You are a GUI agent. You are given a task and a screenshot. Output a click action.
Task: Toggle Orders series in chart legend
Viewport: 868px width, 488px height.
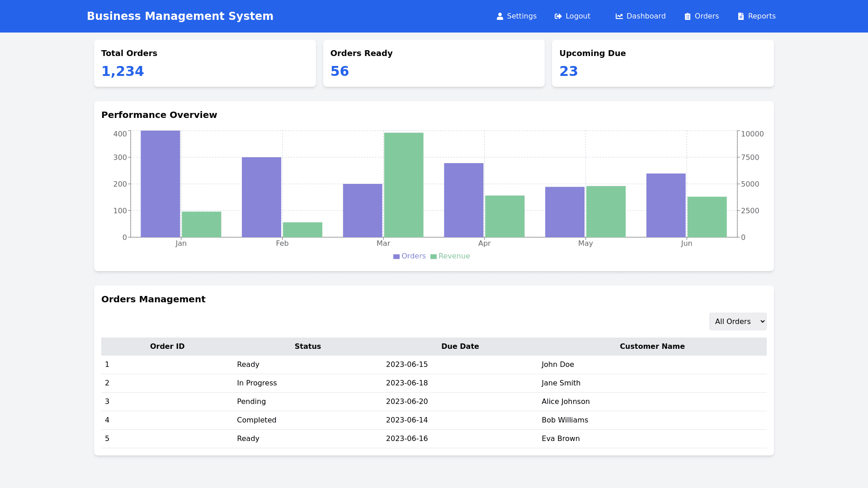coord(413,256)
